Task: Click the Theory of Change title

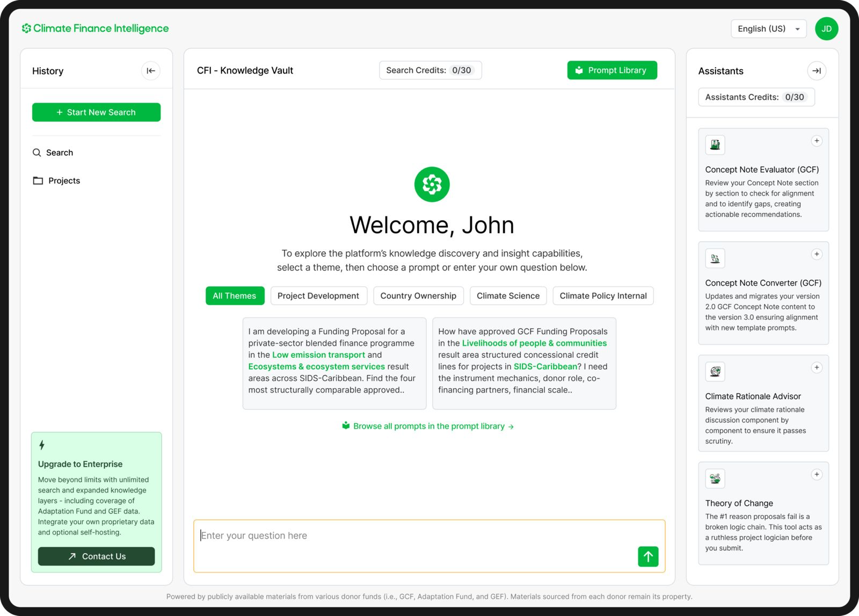Action: point(739,503)
